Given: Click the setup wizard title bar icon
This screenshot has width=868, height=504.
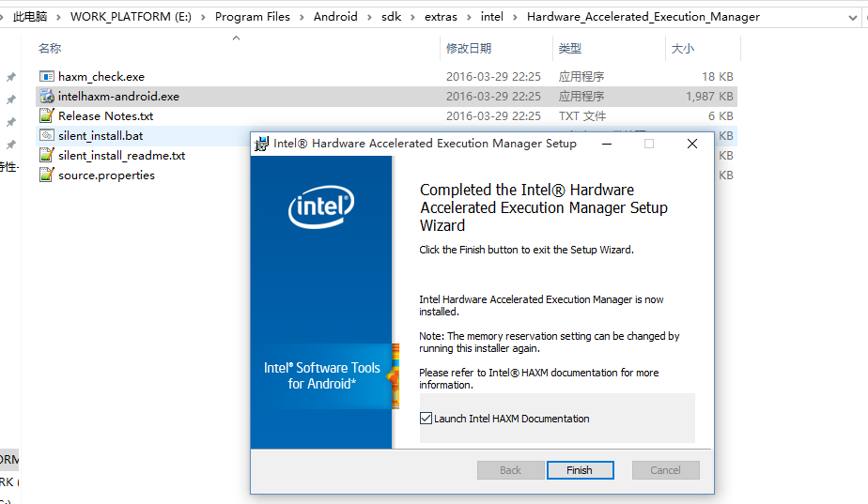Looking at the screenshot, I should 262,144.
